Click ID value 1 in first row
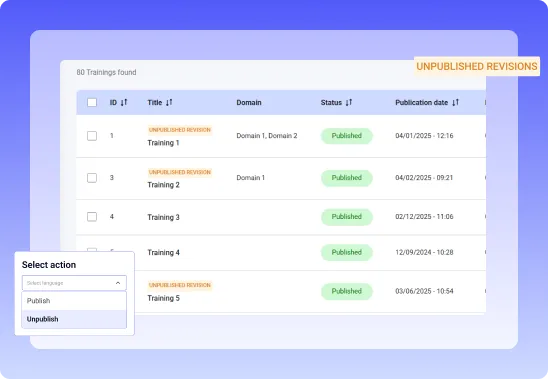The height and width of the screenshot is (379, 548). pos(112,136)
